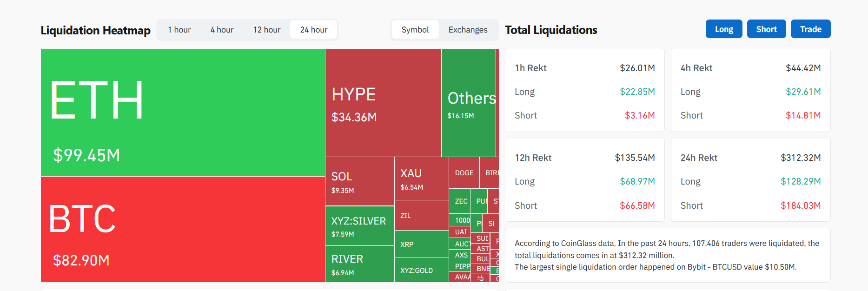This screenshot has width=868, height=291.
Task: Select the SOL $9.35M tile
Action: point(359,181)
